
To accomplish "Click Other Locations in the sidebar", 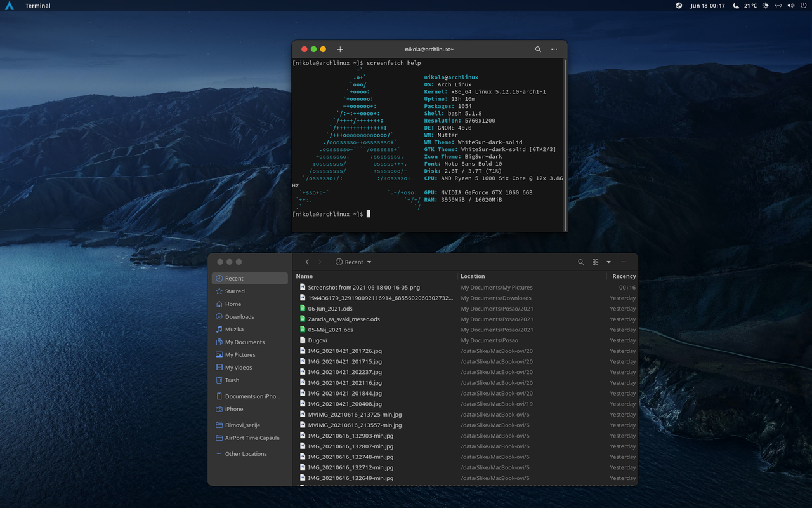I will click(x=250, y=453).
